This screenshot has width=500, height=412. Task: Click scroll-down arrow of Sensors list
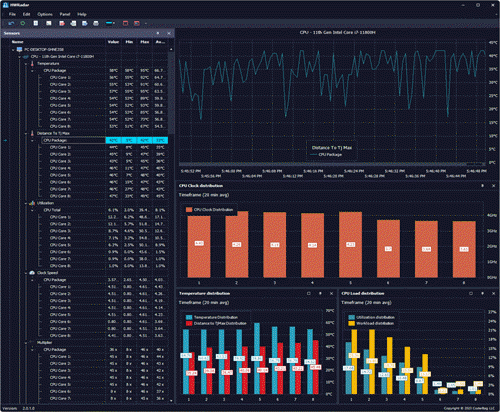click(x=171, y=400)
